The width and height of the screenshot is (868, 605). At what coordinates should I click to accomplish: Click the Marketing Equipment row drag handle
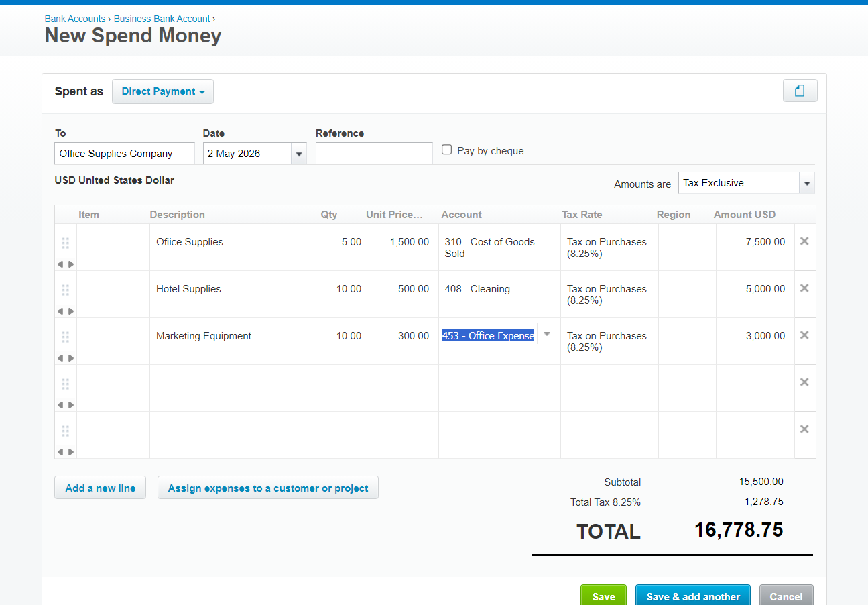(x=65, y=337)
